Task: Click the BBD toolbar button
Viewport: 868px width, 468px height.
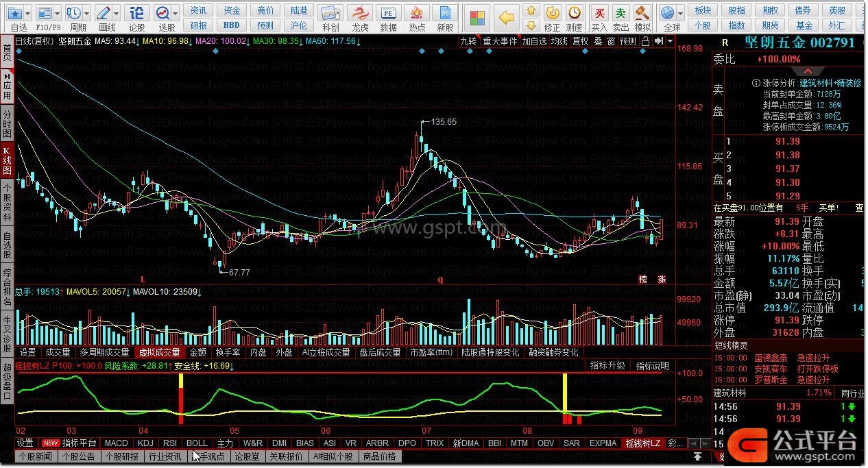Action: [x=232, y=25]
